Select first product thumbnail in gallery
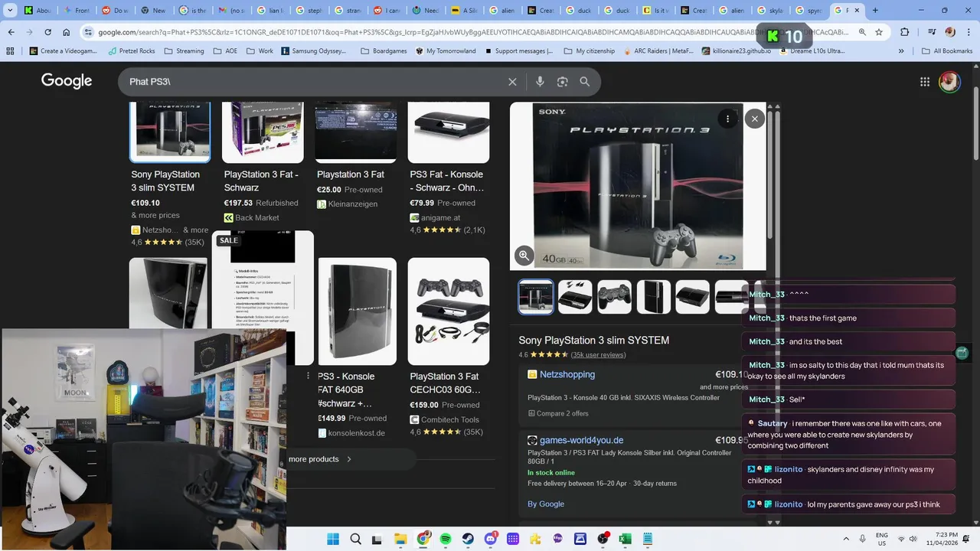The height and width of the screenshot is (551, 980). coord(536,297)
